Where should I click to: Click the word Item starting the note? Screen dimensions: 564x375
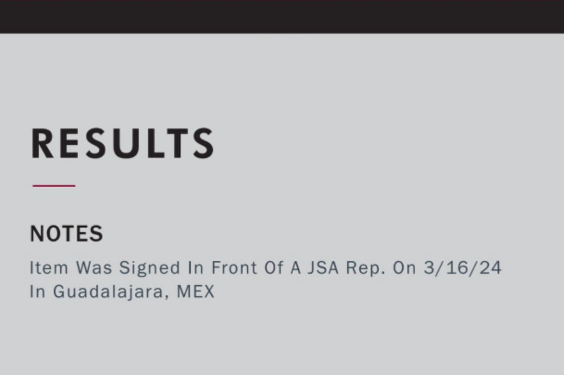pos(49,268)
